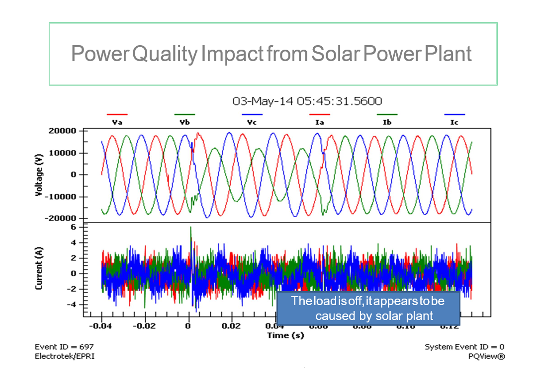539x392 pixels.
Task: Click the 20000 tick on voltage axis
Action: 62,131
